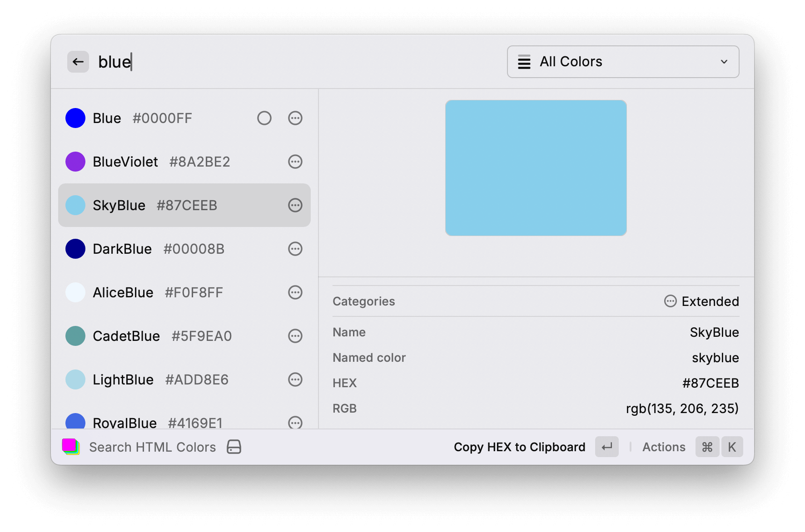Open the actions menu for DarkBlue
This screenshot has height=532, width=805.
pyautogui.click(x=295, y=249)
